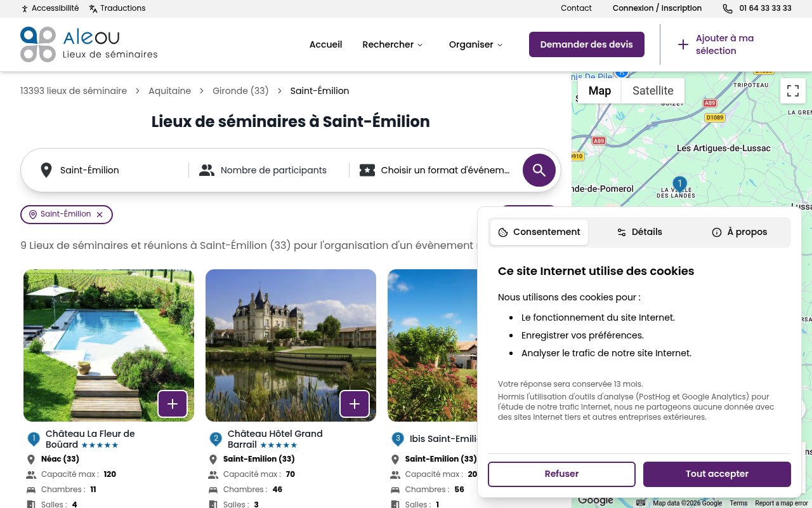Click the purple search magnifier button
Screen dimensions: 812x508
(539, 170)
